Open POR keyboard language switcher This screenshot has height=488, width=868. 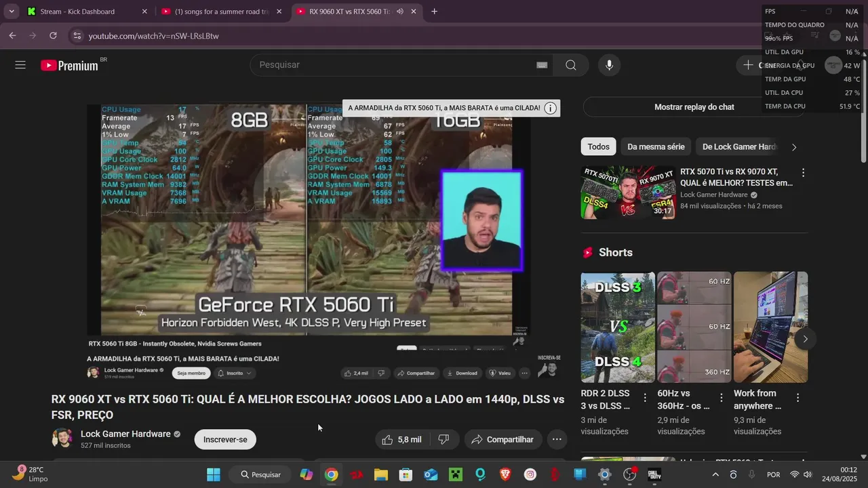click(x=773, y=474)
